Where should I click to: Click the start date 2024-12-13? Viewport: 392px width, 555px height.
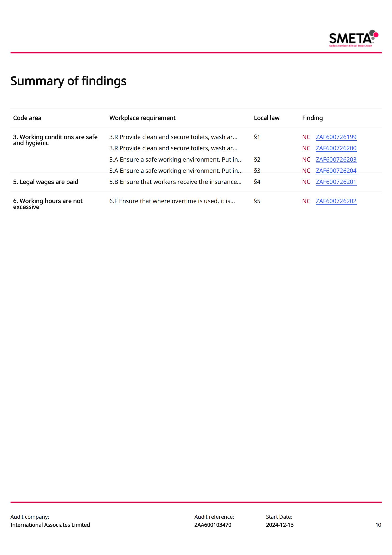280,525
